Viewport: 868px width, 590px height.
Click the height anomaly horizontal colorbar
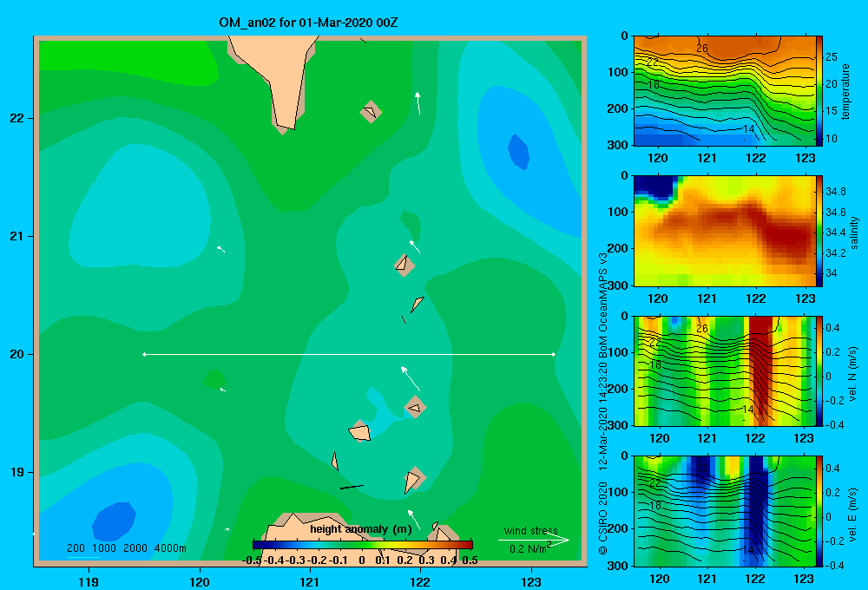point(363,545)
